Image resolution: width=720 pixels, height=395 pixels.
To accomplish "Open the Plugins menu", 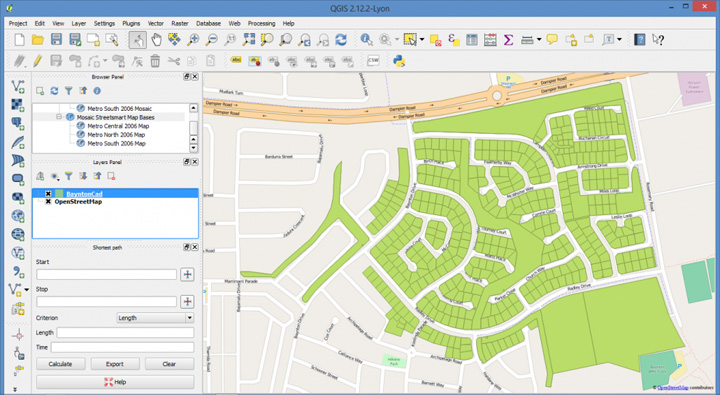I will coord(131,23).
